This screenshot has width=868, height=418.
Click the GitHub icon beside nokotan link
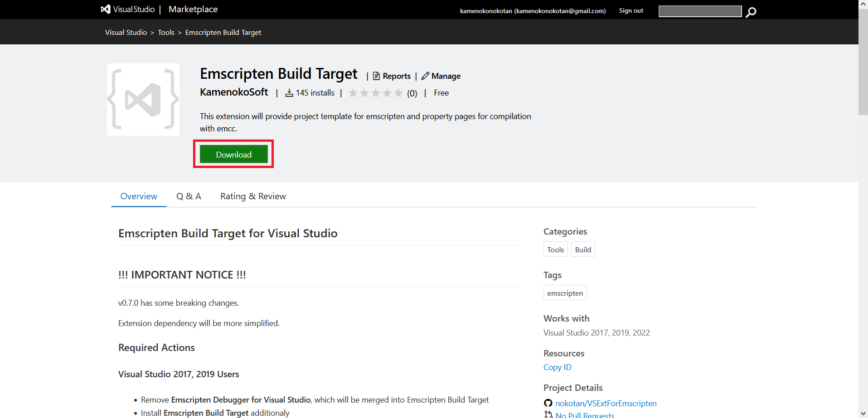(x=548, y=403)
